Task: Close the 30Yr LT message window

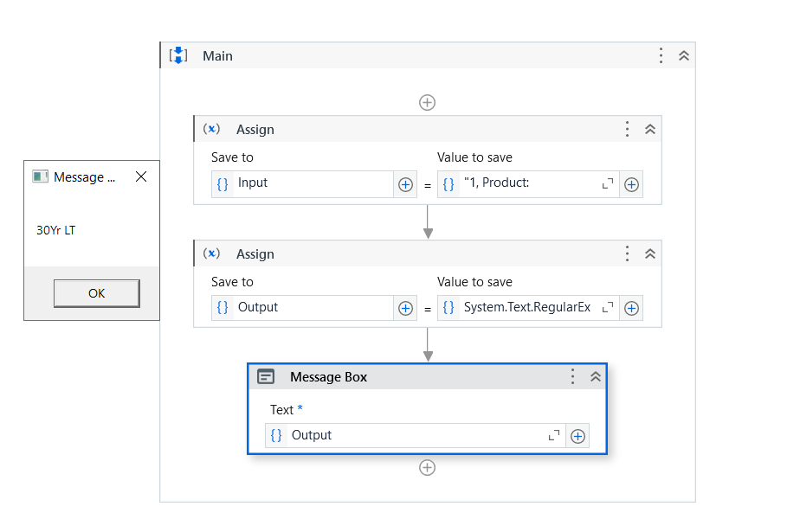Action: click(141, 176)
